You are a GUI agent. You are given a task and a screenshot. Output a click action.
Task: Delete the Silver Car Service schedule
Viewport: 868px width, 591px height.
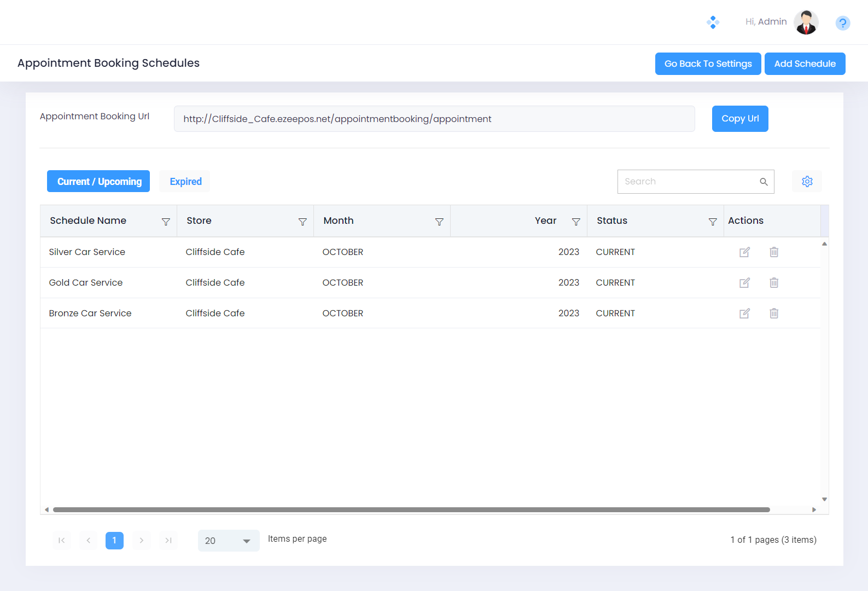(x=774, y=252)
